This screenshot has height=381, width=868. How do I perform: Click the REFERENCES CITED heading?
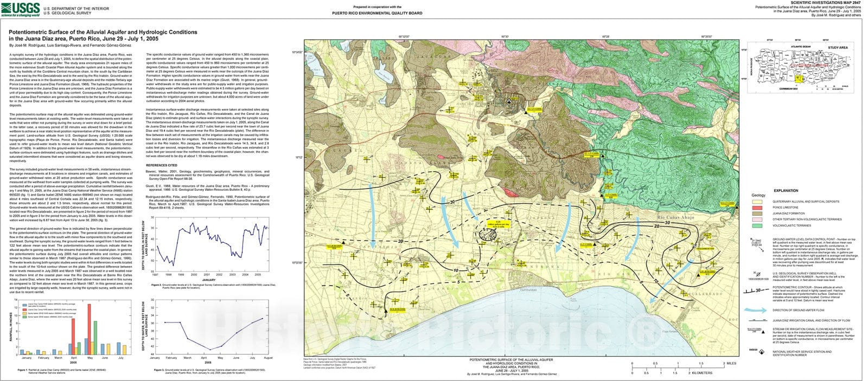[161, 165]
